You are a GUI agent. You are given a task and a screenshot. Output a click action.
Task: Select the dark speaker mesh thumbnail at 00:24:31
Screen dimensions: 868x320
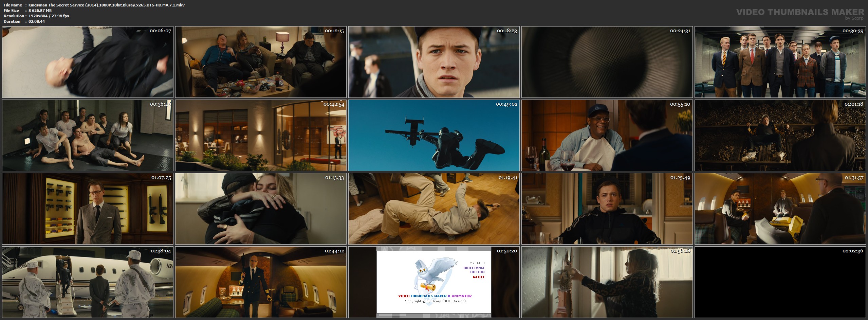coord(607,62)
